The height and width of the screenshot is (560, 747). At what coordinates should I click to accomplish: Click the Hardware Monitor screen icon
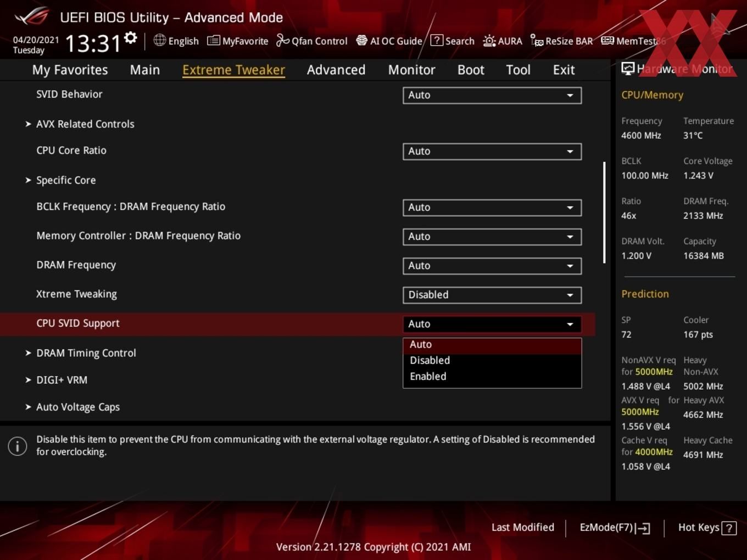tap(628, 69)
